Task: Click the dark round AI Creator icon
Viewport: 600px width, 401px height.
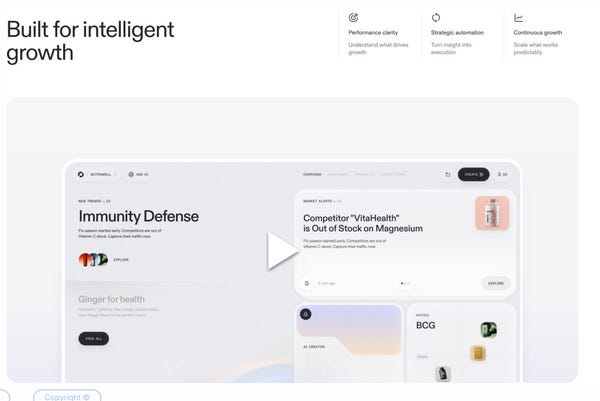Action: tap(305, 315)
